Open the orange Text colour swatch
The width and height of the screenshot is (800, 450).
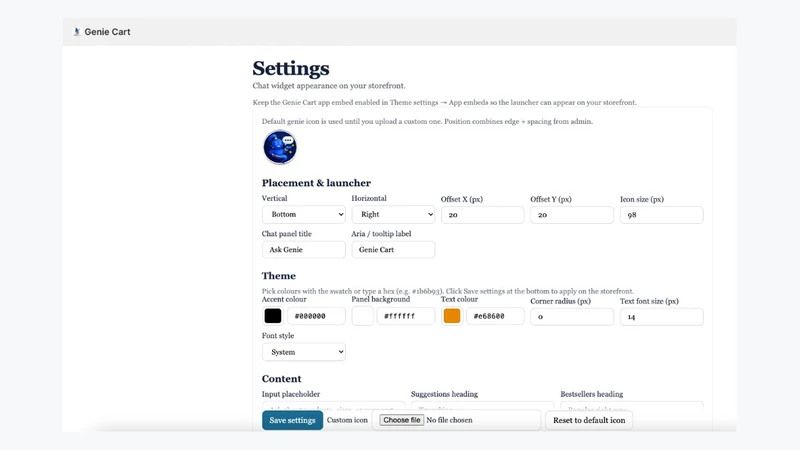pyautogui.click(x=452, y=316)
